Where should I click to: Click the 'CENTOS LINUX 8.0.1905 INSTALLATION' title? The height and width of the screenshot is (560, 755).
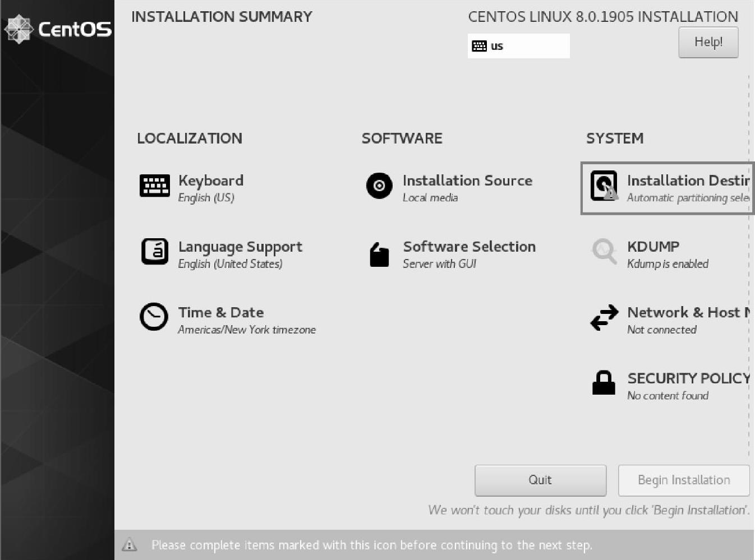603,17
